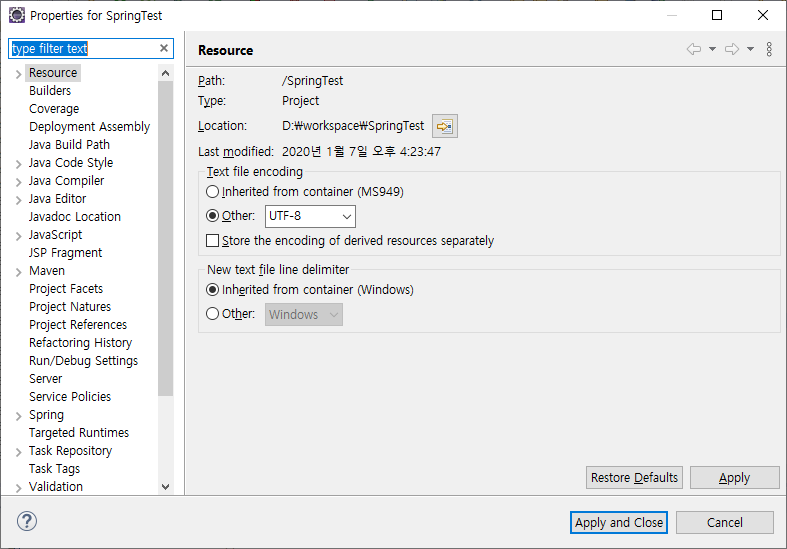Screen dimensions: 787x549
Task: Expand the Task Repository node
Action: (x=19, y=452)
